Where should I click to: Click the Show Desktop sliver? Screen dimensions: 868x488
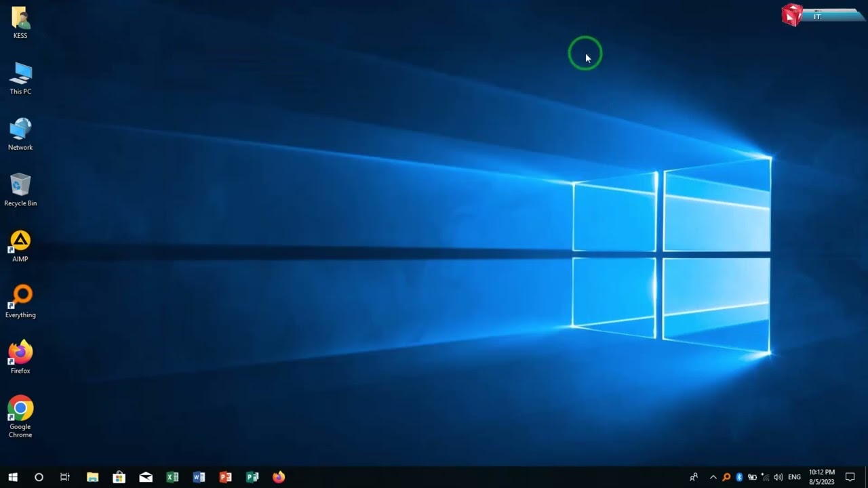tap(866, 477)
